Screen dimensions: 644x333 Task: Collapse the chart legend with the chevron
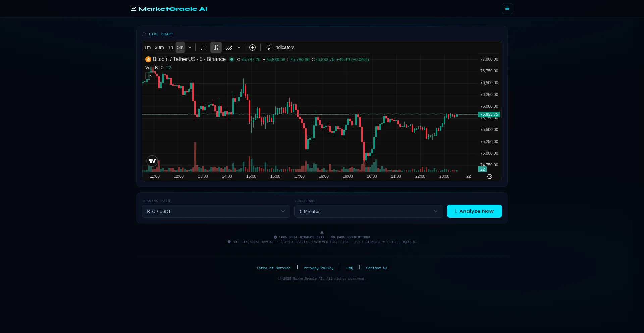point(150,76)
